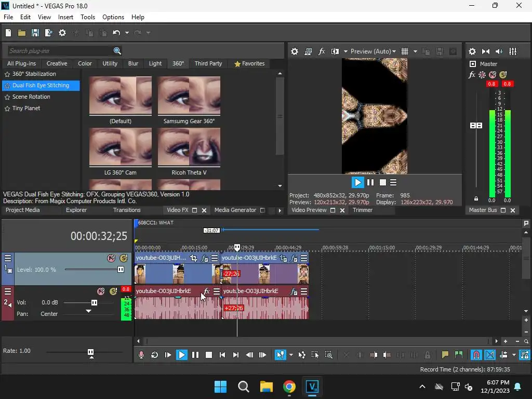The image size is (532, 399).
Task: Open the Tools menu
Action: tap(87, 17)
